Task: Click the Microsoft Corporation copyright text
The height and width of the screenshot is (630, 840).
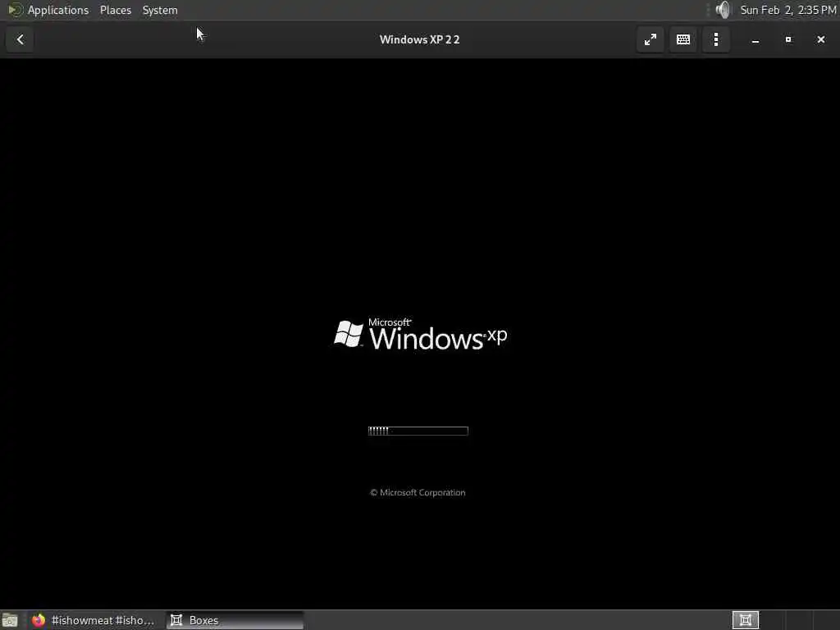Action: tap(418, 492)
